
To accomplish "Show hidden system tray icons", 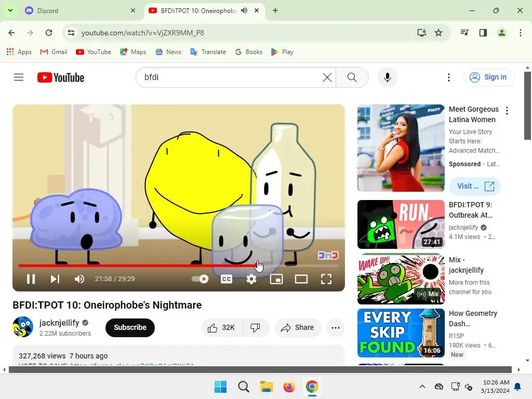I will point(422,387).
